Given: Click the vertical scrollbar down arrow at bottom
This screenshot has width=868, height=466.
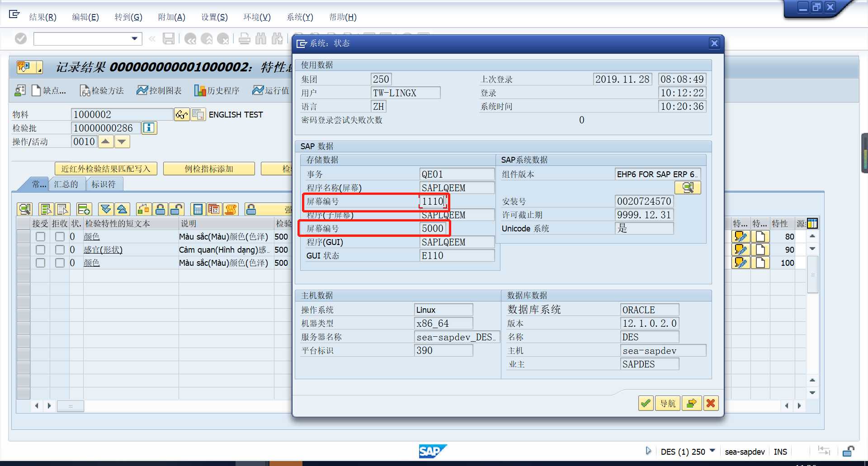Looking at the screenshot, I should tap(812, 393).
